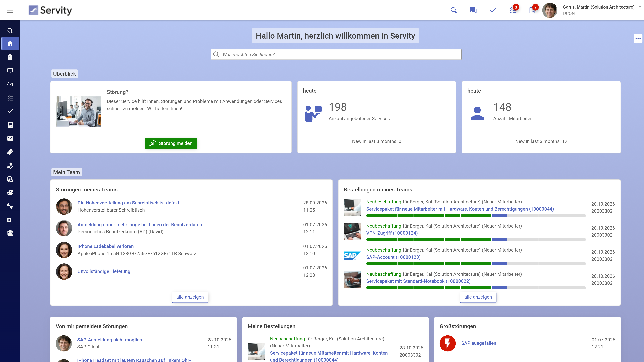Click the progress bar under VPN-Zugriff order
Viewport: 644px width, 362px height.
tap(476, 240)
